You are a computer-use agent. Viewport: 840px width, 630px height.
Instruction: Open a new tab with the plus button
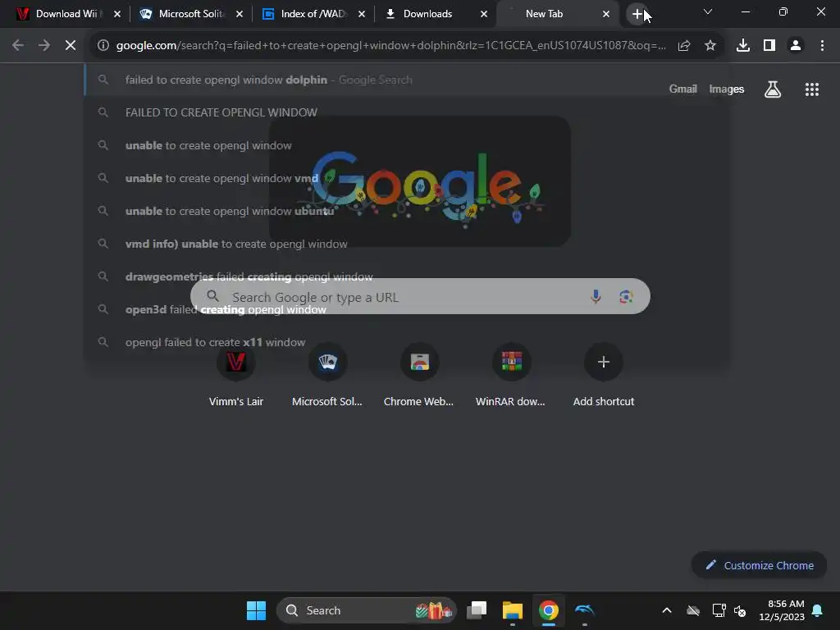tap(637, 14)
